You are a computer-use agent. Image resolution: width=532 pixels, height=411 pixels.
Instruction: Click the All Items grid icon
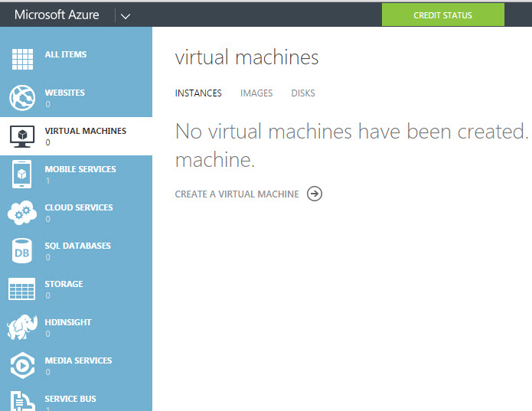coord(22,59)
